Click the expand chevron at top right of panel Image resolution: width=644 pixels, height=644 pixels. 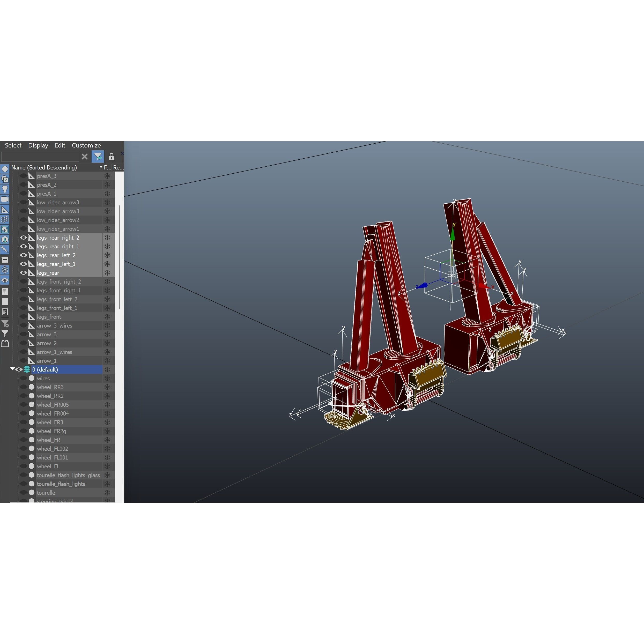coord(122,153)
